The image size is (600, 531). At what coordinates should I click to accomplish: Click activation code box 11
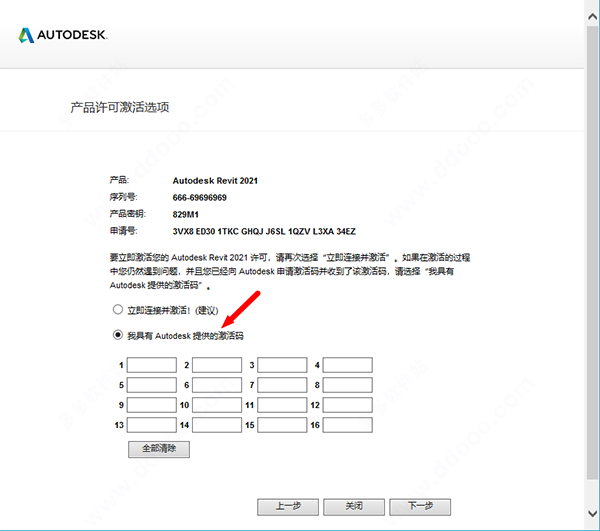282,405
